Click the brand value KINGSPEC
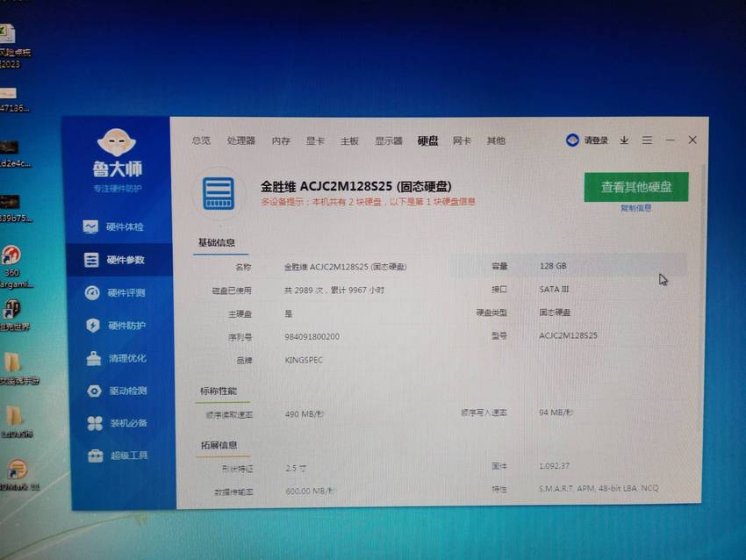 pyautogui.click(x=304, y=360)
